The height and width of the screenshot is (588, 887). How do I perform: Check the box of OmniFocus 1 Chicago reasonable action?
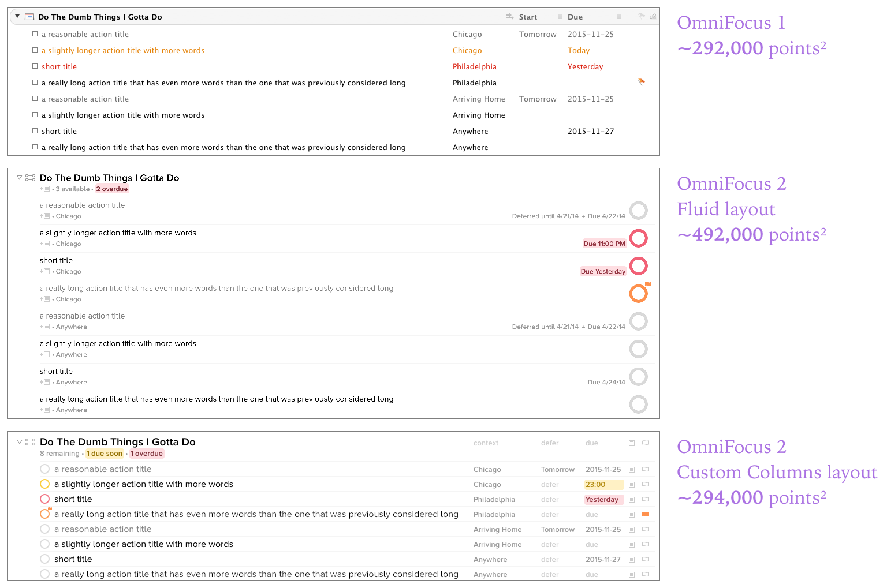[x=35, y=34]
